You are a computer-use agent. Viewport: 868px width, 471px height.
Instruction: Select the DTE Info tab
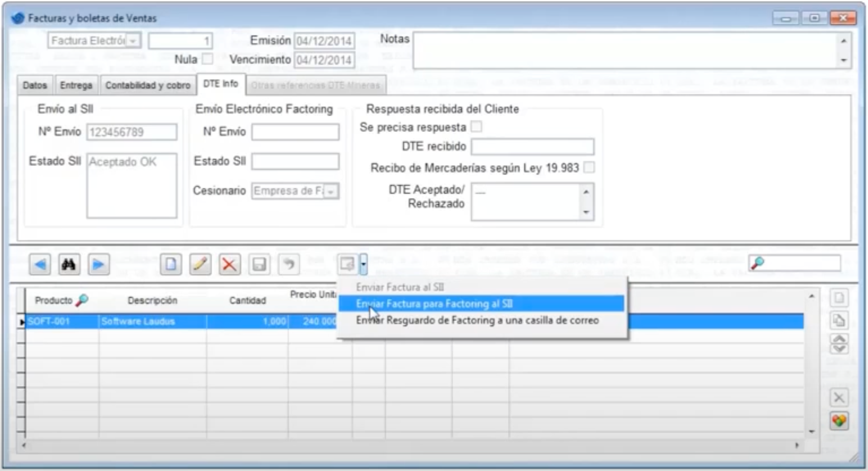(221, 84)
